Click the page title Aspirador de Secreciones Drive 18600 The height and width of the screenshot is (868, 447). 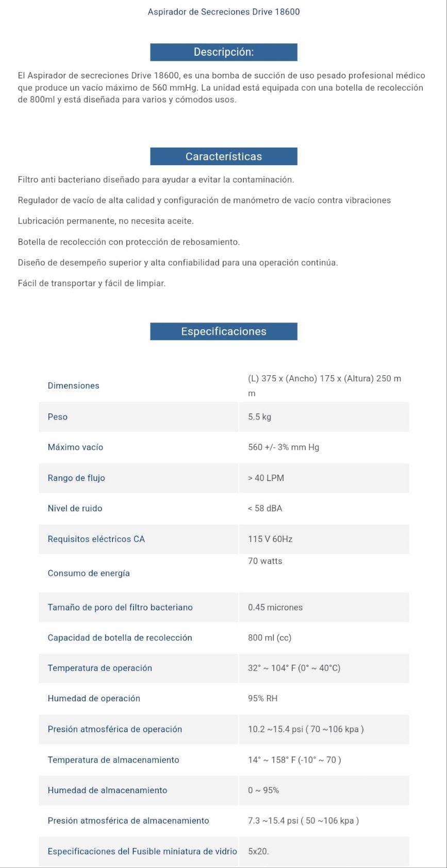pos(223,12)
